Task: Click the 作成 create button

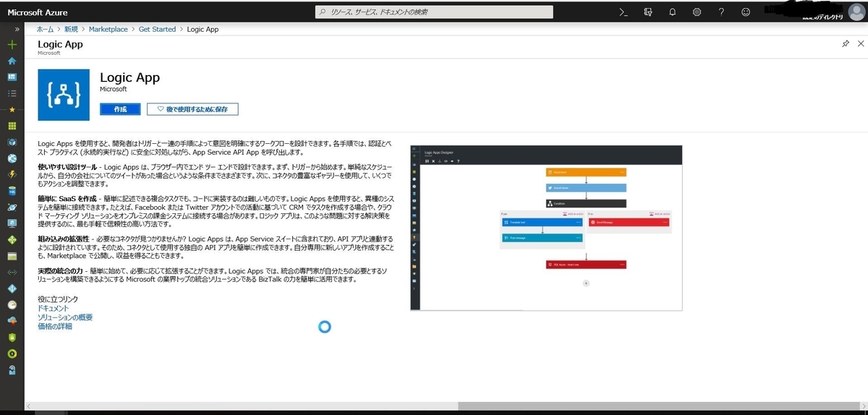Action: pos(120,109)
